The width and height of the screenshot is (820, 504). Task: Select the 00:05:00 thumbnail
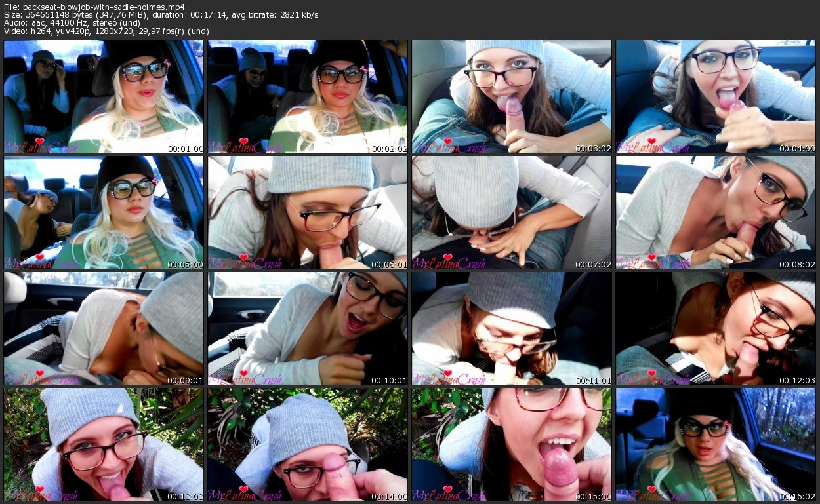pos(104,212)
